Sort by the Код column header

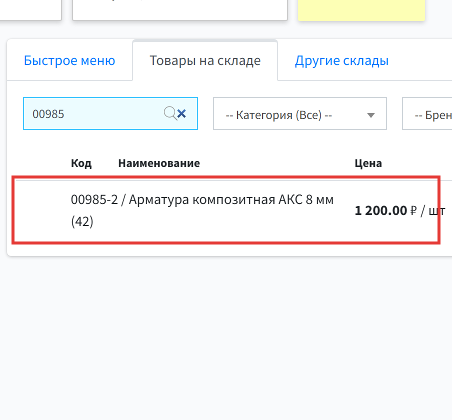point(81,163)
